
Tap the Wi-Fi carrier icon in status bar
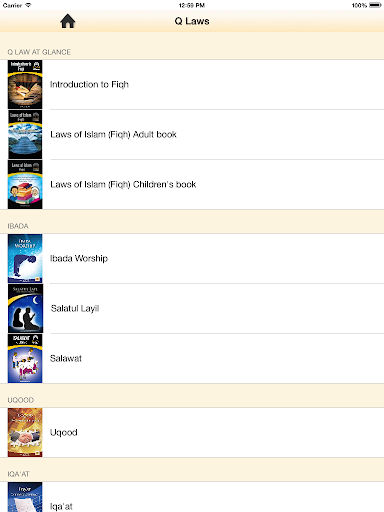click(28, 5)
